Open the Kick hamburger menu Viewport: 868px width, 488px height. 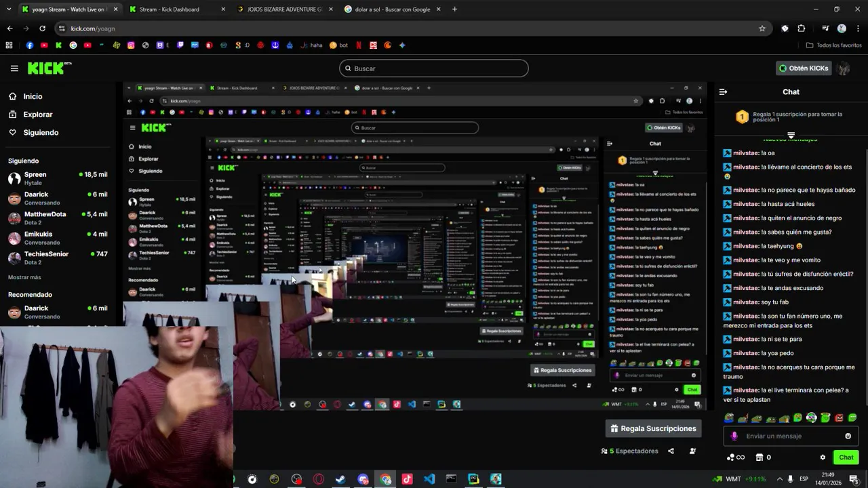click(x=14, y=68)
